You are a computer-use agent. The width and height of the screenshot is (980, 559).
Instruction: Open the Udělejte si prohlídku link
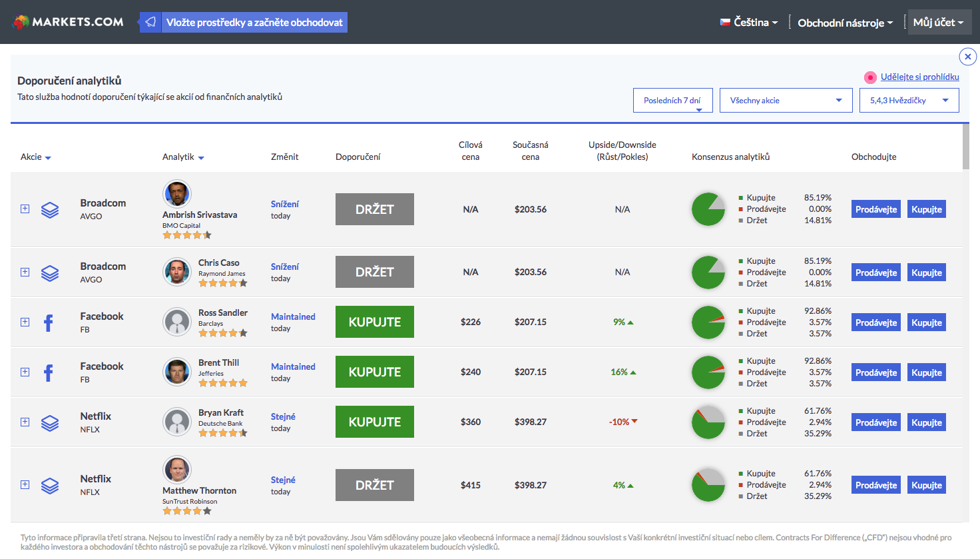point(920,77)
